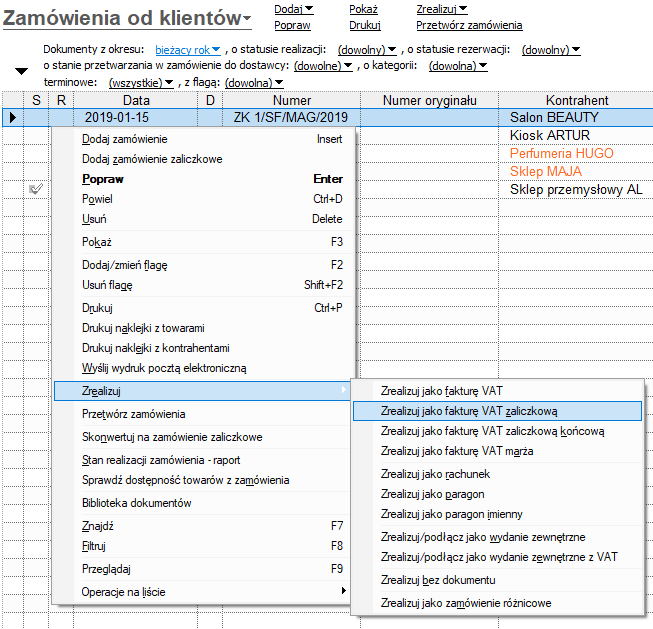Choose Zrealizuj jako fakturę VAT marża
The height and width of the screenshot is (629, 653).
497,451
